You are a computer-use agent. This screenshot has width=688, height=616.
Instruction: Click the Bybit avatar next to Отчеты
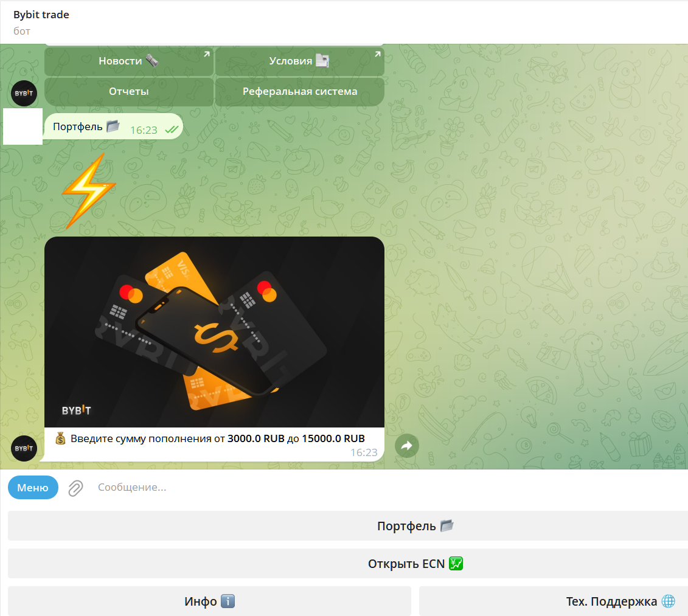tap(24, 94)
